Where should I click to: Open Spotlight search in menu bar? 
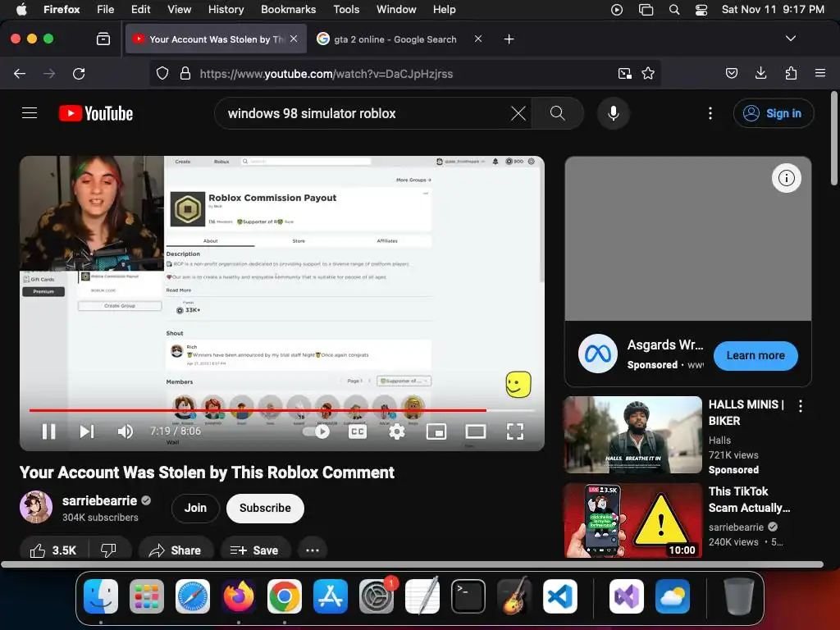point(674,10)
